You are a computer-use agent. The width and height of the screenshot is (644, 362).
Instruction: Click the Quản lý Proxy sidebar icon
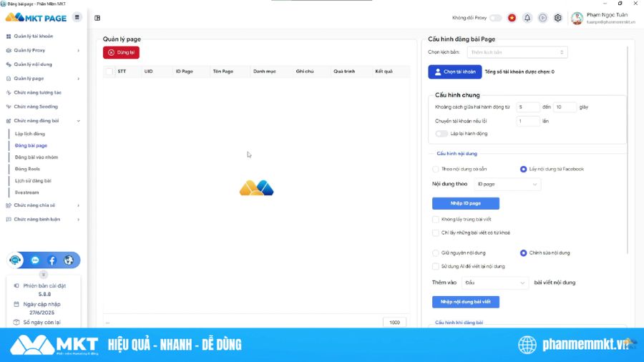pos(9,50)
